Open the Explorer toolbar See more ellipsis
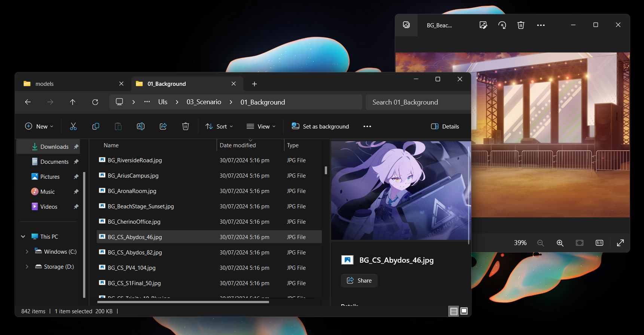This screenshot has width=644, height=335. click(x=367, y=126)
